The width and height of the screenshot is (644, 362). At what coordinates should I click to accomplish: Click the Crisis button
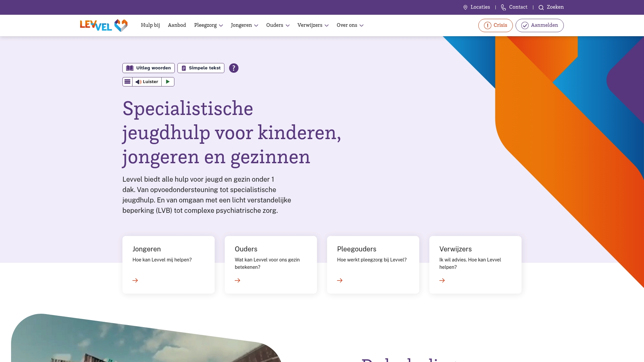click(495, 25)
